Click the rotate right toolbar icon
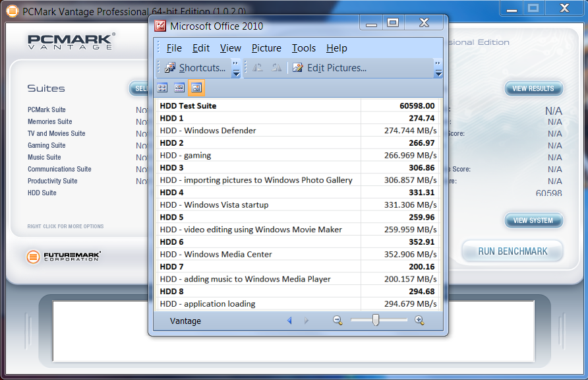Screen dimensions: 588x380 [x=276, y=68]
